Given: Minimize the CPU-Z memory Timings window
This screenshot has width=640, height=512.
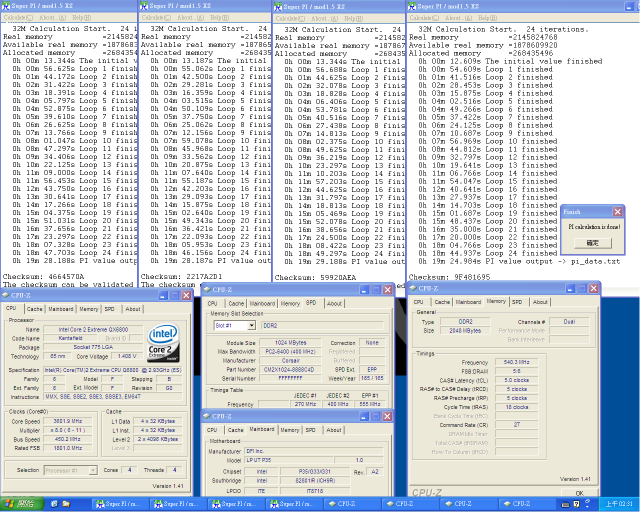Looking at the screenshot, I should tap(570, 288).
